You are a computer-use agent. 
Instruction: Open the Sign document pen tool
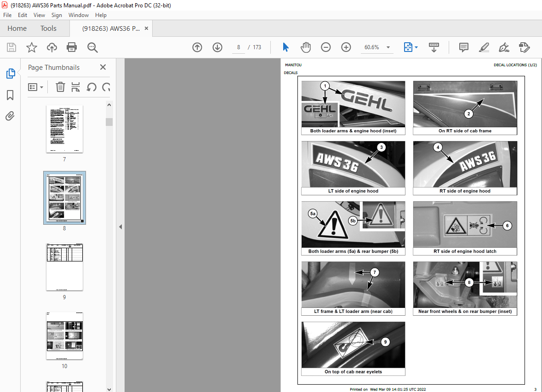(504, 47)
